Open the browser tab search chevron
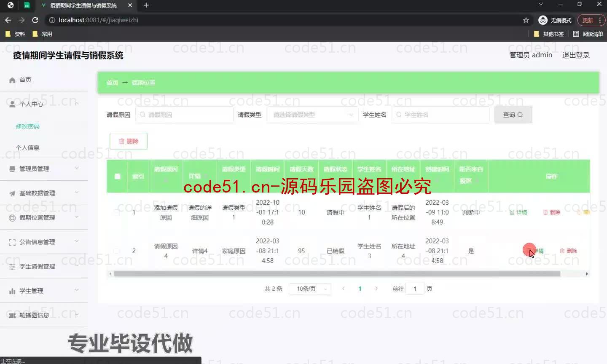The width and height of the screenshot is (607, 364). click(541, 4)
